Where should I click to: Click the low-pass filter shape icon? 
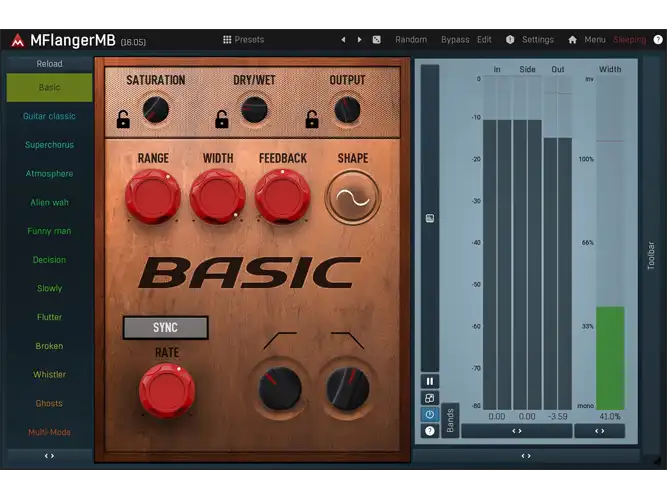348,340
